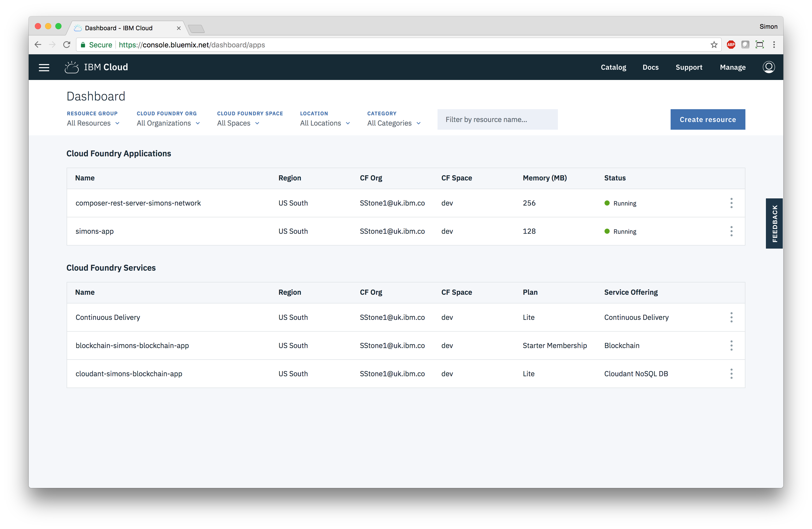Screen dimensions: 812x529
Task: Open actions menu for Continuous Delivery service
Action: point(731,317)
